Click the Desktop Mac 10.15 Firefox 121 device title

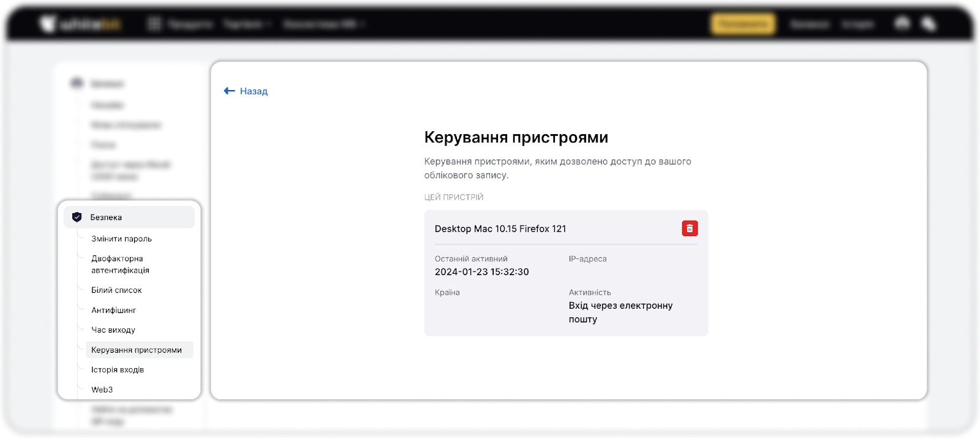tap(500, 229)
